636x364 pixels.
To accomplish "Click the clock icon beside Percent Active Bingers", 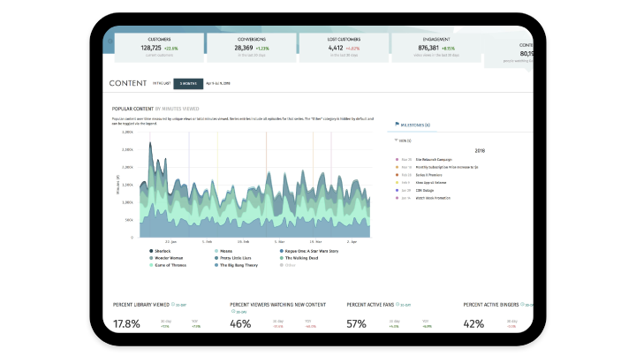I will 522,304.
